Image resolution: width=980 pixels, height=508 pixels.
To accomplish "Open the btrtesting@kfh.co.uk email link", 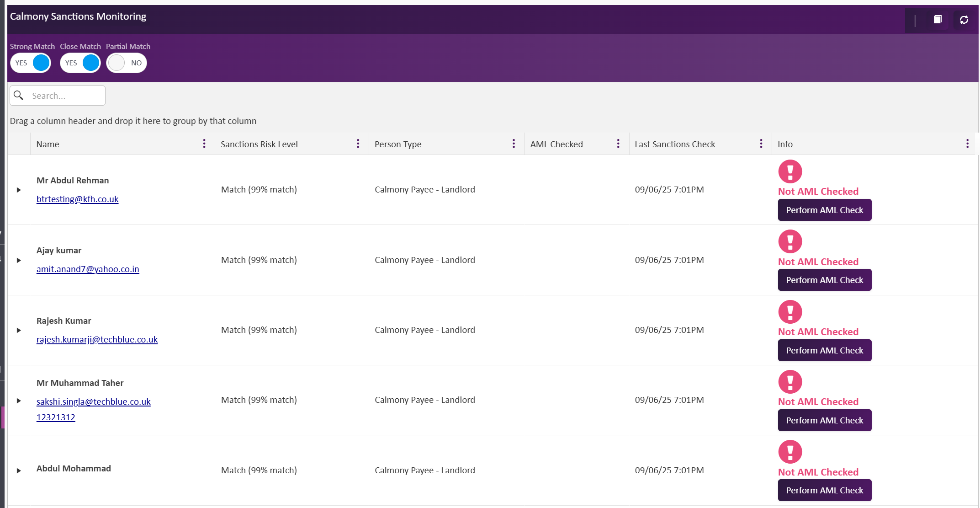I will coord(77,199).
